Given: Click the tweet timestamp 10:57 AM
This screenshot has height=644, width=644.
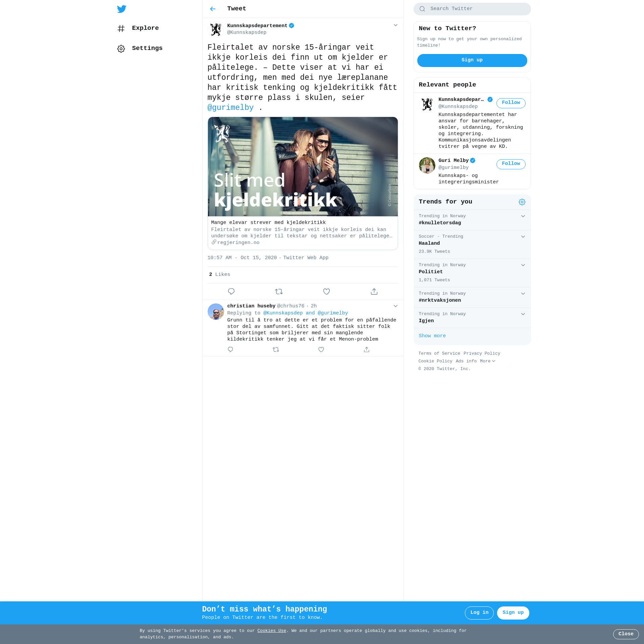Looking at the screenshot, I should point(242,258).
